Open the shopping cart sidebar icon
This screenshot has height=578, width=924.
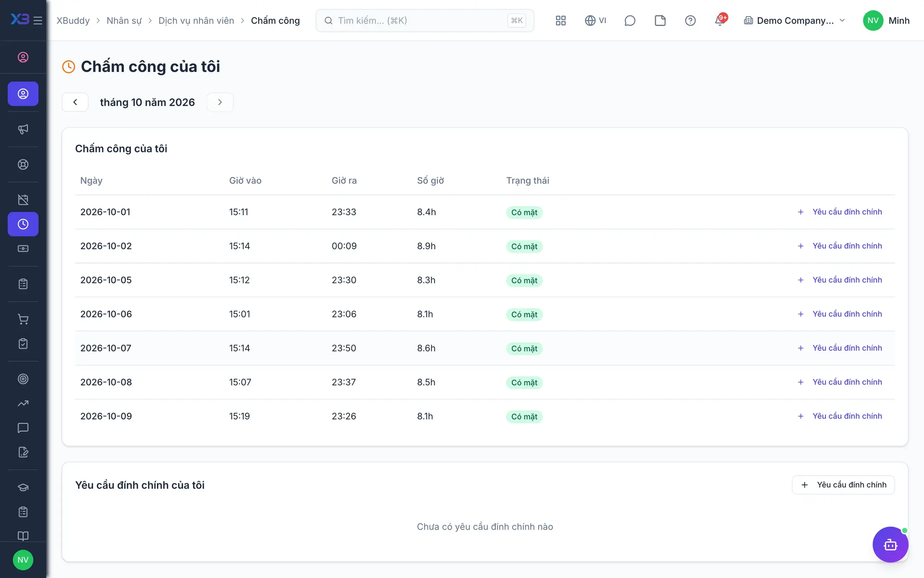pyautogui.click(x=23, y=319)
